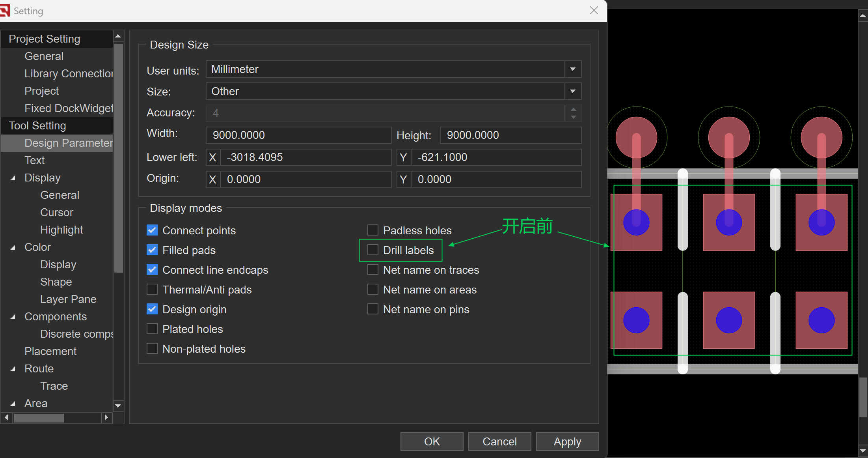Click the Width input field
Image resolution: width=868 pixels, height=458 pixels.
pos(298,135)
